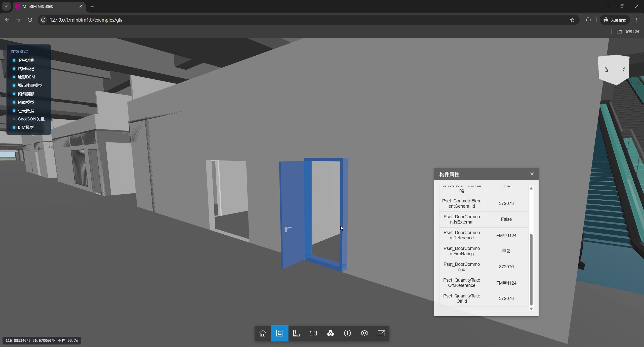Reload the page in browser

coord(30,20)
